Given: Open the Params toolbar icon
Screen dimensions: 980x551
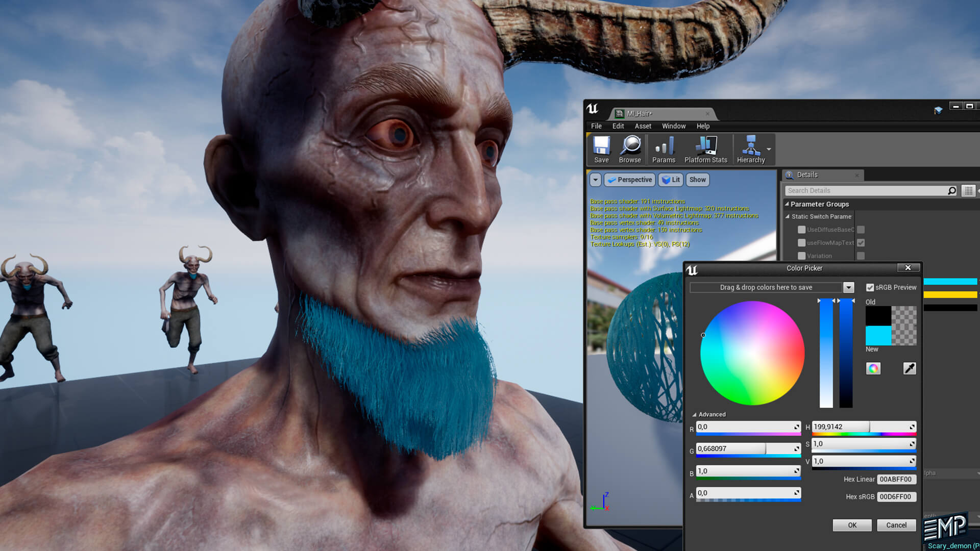Looking at the screenshot, I should 664,148.
